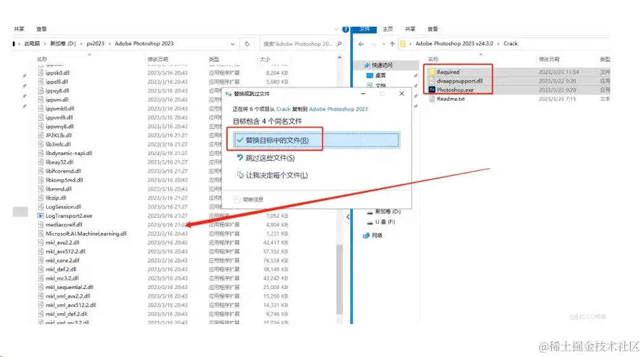This screenshot has width=644, height=357.
Task: Click the up-one-level arrow in Crack window
Action: coord(392,44)
